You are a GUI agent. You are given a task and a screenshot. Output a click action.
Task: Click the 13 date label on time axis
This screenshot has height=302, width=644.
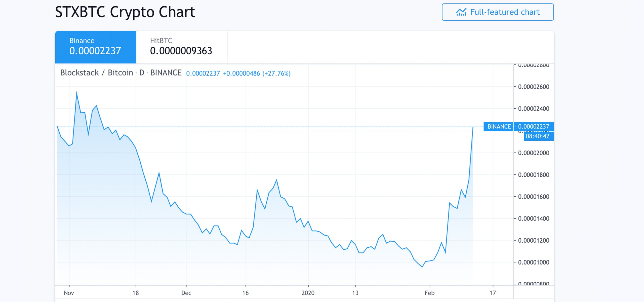355,293
